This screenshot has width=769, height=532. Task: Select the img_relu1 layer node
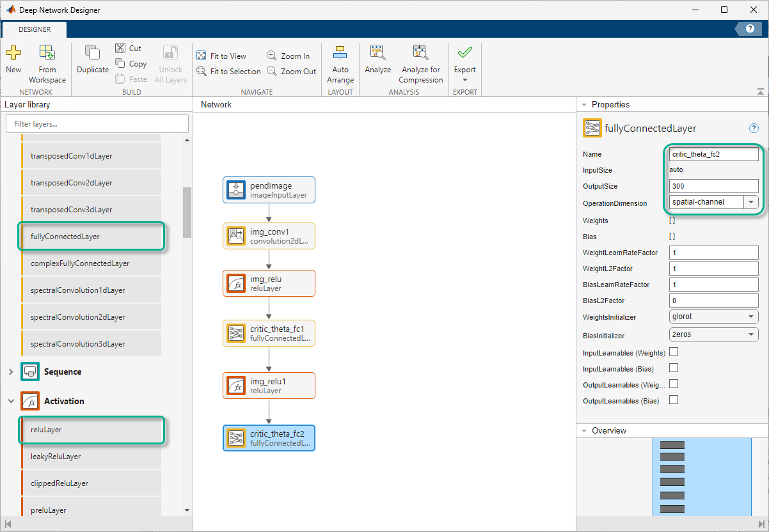pyautogui.click(x=269, y=386)
